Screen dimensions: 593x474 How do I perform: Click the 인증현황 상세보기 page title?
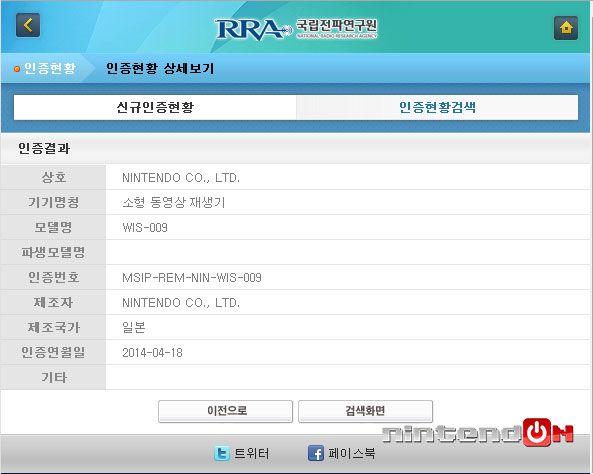pyautogui.click(x=160, y=68)
